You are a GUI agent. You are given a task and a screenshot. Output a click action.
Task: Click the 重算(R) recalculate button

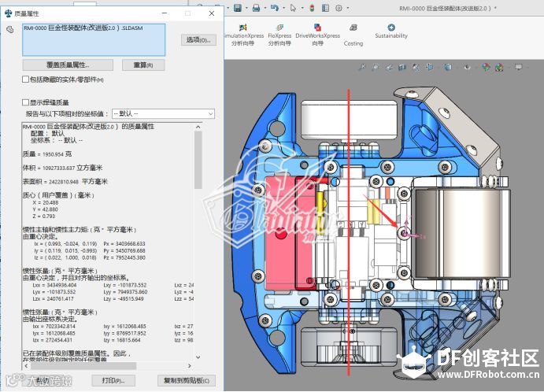[x=143, y=65]
